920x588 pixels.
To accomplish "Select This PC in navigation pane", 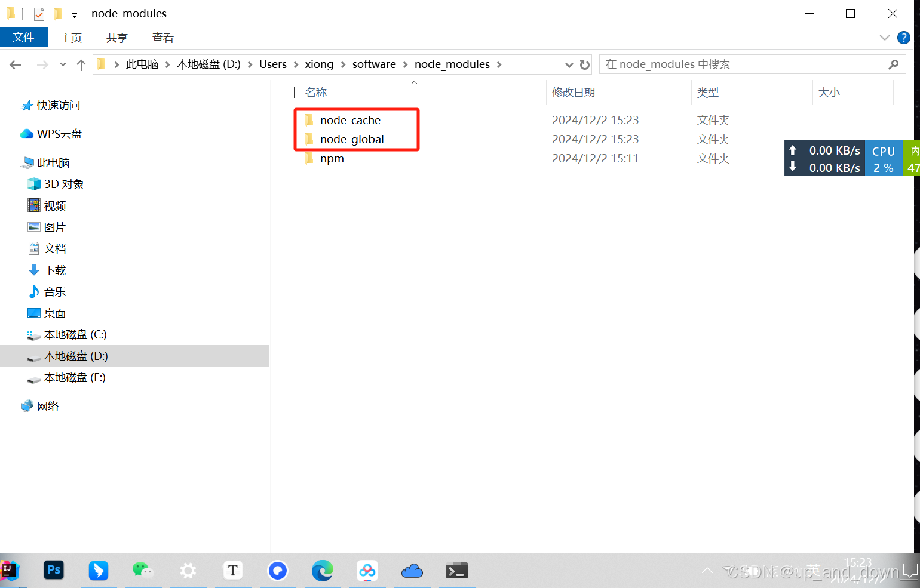I will pyautogui.click(x=46, y=162).
